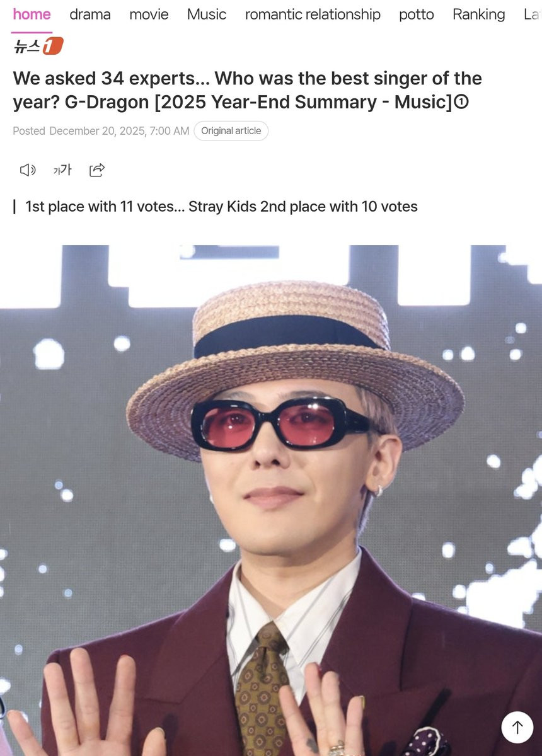View the Ranking tab
Viewport: 542px width, 756px height.
[479, 14]
